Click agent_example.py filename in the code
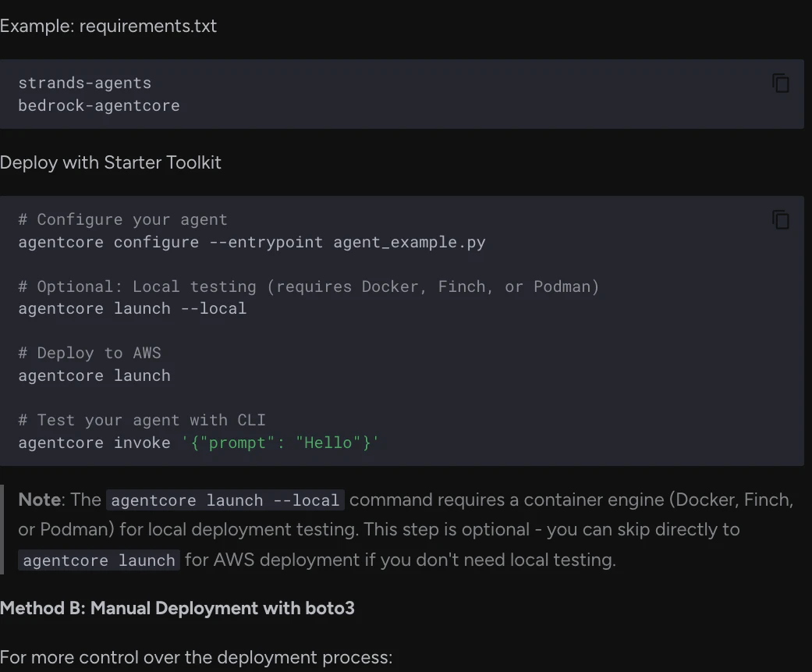This screenshot has width=812, height=672. pyautogui.click(x=410, y=242)
